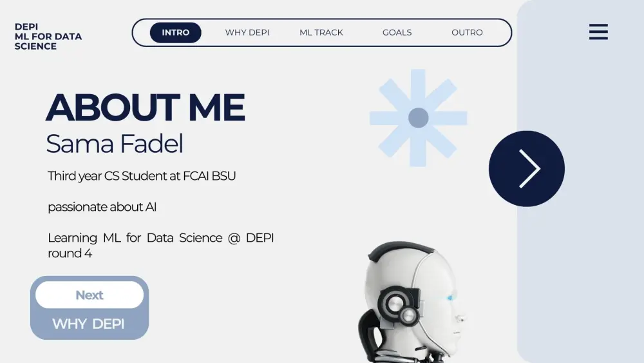
Task: Click the gray center dot of the asterisk
Action: 419,118
